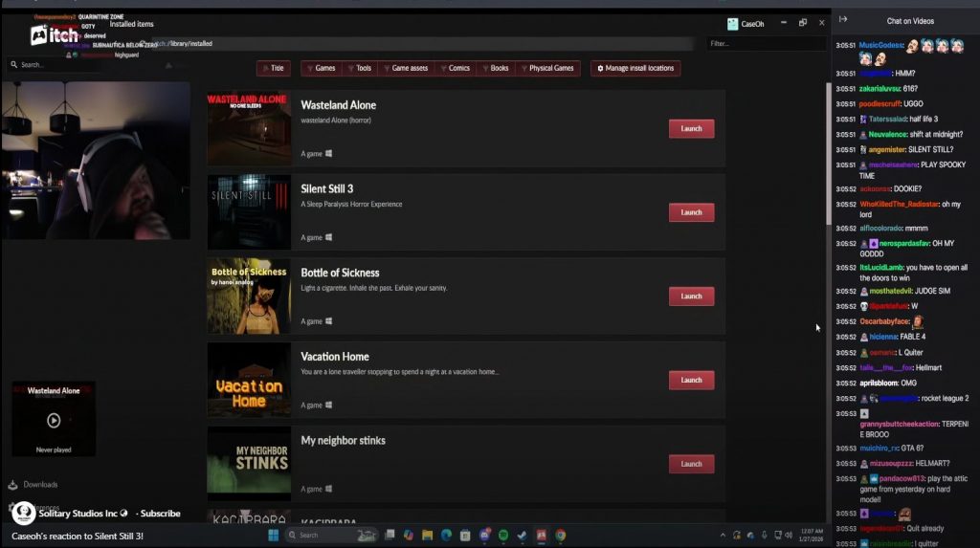Open Steam from the taskbar
Image resolution: width=980 pixels, height=548 pixels.
[x=522, y=535]
